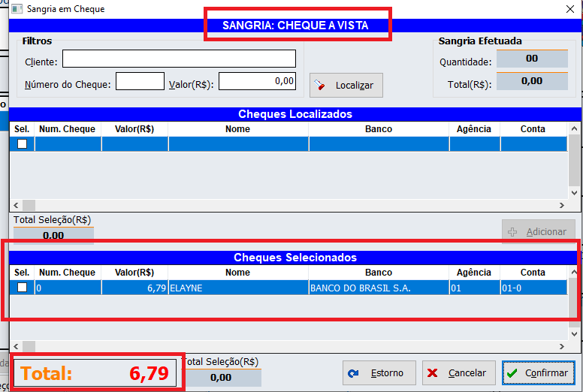The height and width of the screenshot is (392, 583).
Task: Tick the checkbox in Cheques Localizados row
Action: (x=22, y=143)
